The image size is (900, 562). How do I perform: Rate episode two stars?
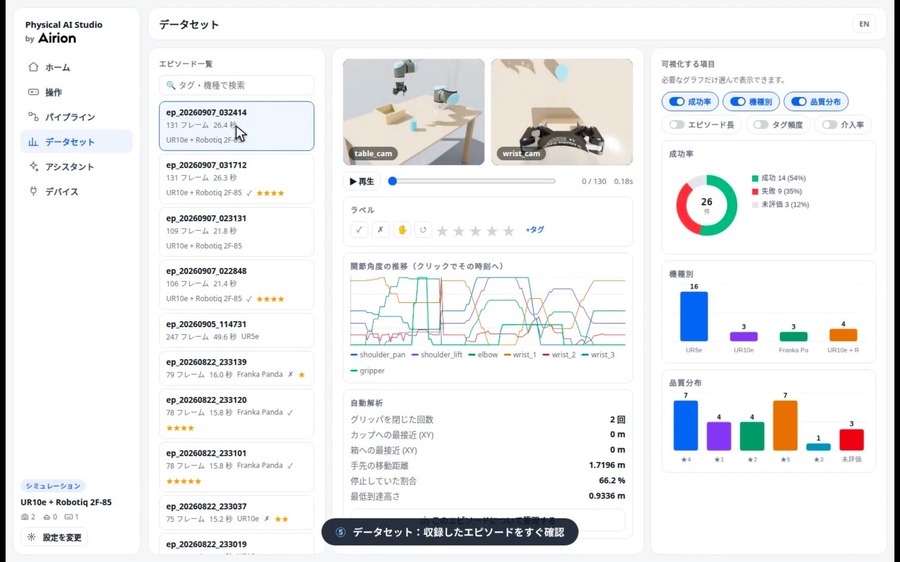[x=459, y=231]
